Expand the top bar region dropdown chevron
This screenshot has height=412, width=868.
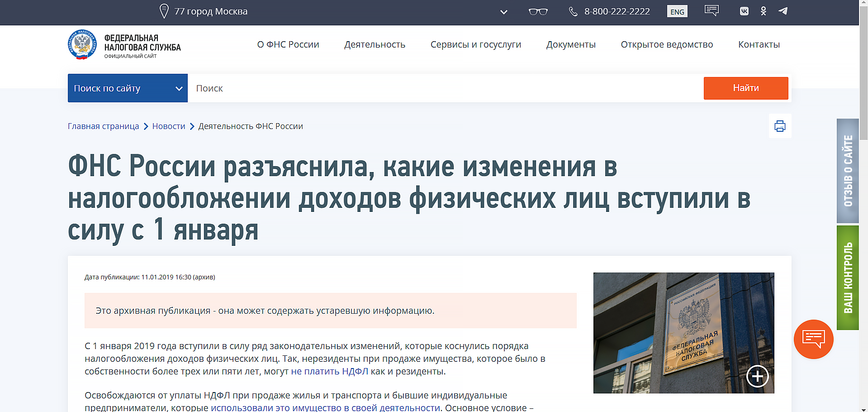[x=503, y=12]
